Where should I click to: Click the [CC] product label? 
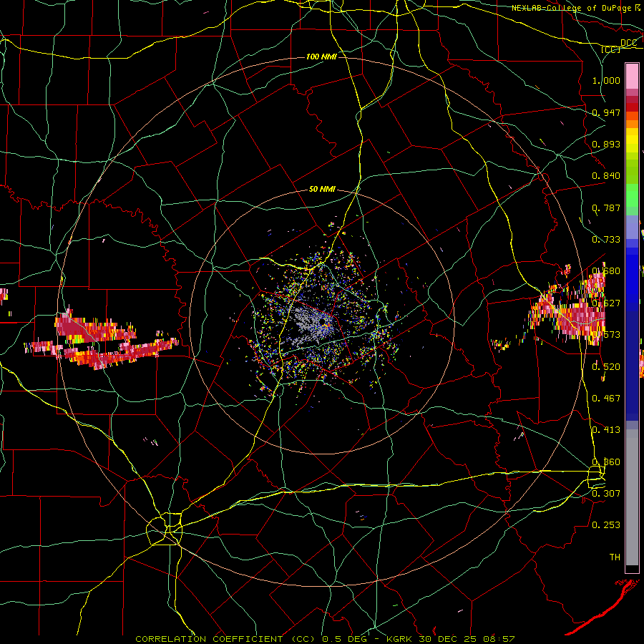pos(611,49)
